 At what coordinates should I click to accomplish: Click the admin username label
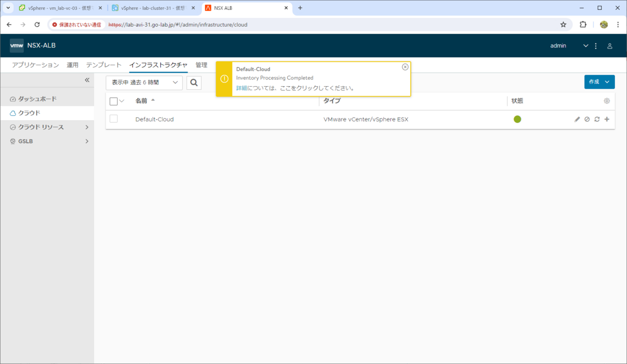(558, 46)
